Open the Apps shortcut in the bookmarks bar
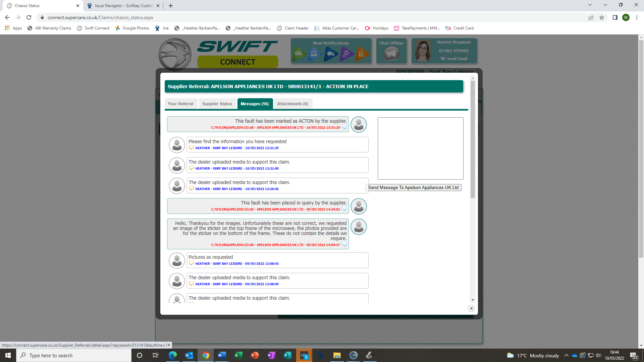Image resolution: width=644 pixels, height=362 pixels. coord(13,28)
